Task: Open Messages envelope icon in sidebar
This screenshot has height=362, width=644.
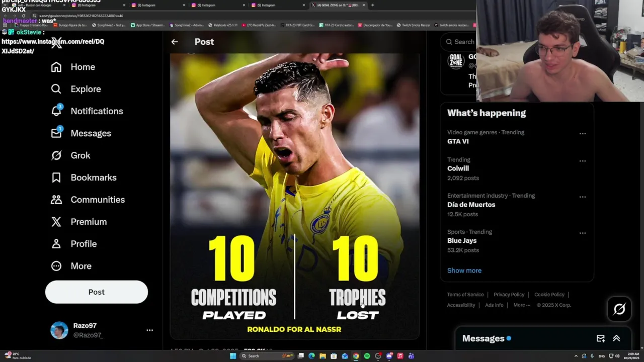Action: pos(56,133)
